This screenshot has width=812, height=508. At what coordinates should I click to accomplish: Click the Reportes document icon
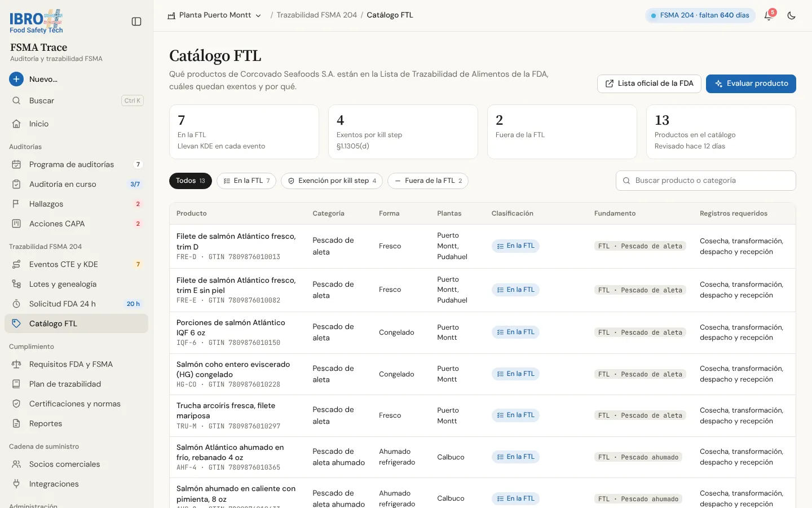[x=16, y=423]
